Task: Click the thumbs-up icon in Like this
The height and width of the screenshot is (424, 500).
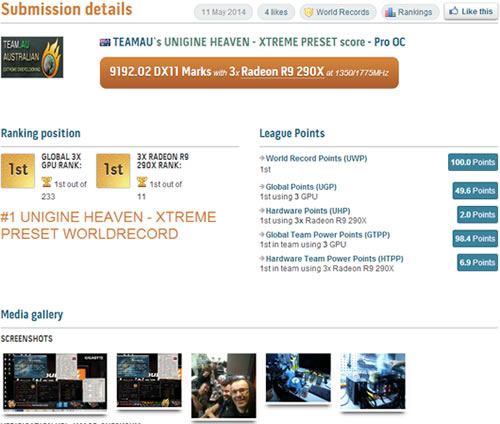Action: tap(453, 11)
